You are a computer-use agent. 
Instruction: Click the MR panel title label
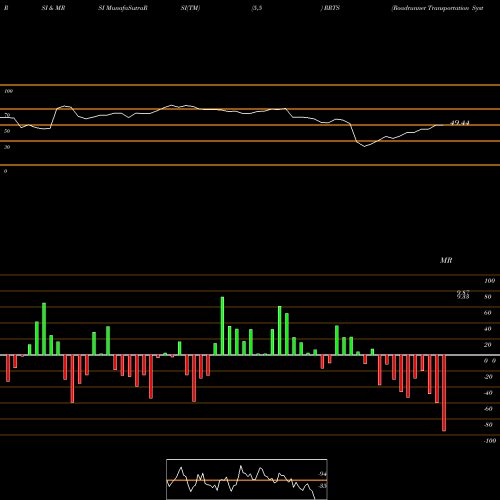446,260
